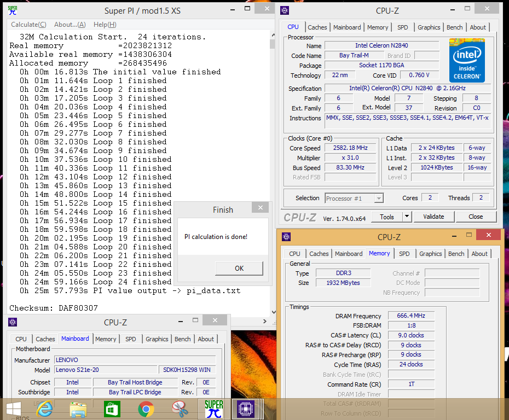The height and width of the screenshot is (420, 509).
Task: Open the About menu in Super PI
Action: [x=70, y=24]
